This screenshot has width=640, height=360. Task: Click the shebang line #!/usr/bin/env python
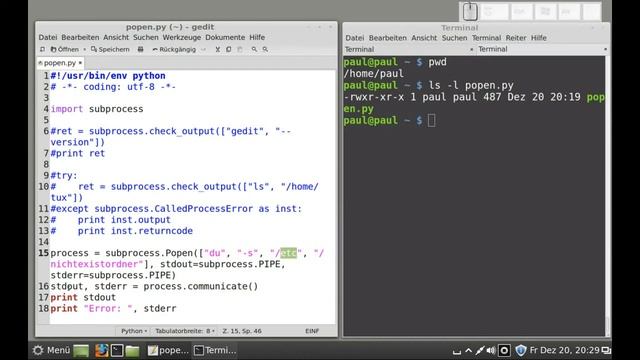click(x=108, y=76)
